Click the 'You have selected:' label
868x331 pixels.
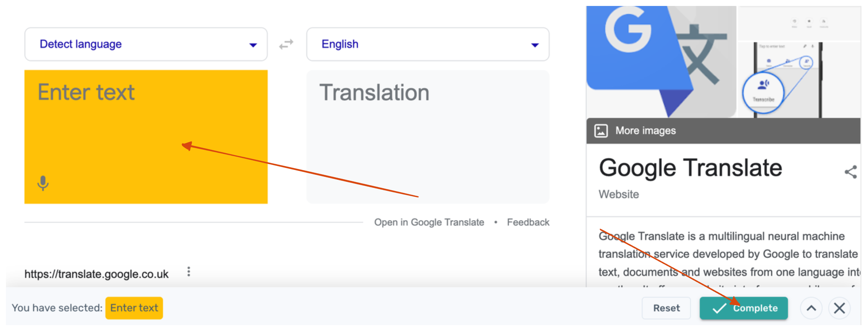tap(57, 308)
